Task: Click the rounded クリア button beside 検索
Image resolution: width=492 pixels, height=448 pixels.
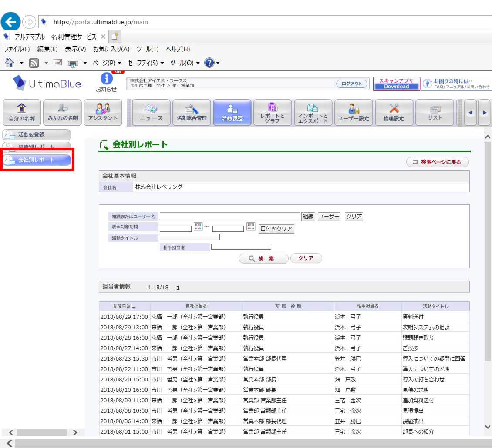Action: tap(306, 258)
